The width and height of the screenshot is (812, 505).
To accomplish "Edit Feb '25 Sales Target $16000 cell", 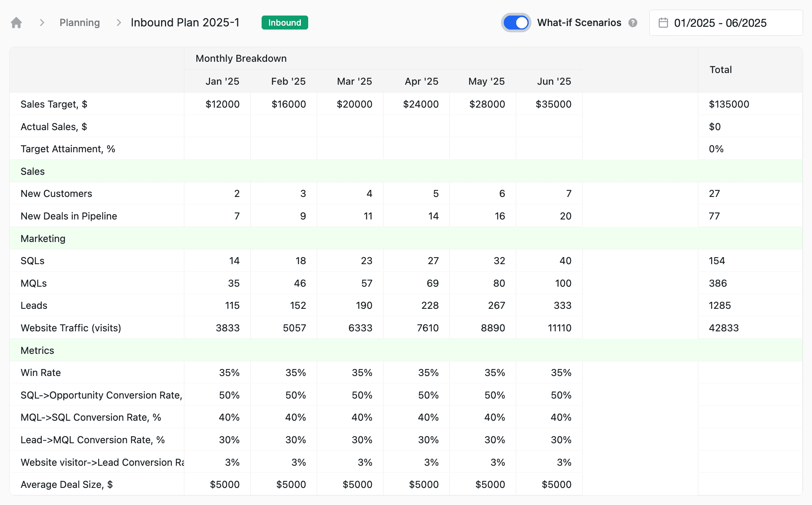I will point(284,104).
